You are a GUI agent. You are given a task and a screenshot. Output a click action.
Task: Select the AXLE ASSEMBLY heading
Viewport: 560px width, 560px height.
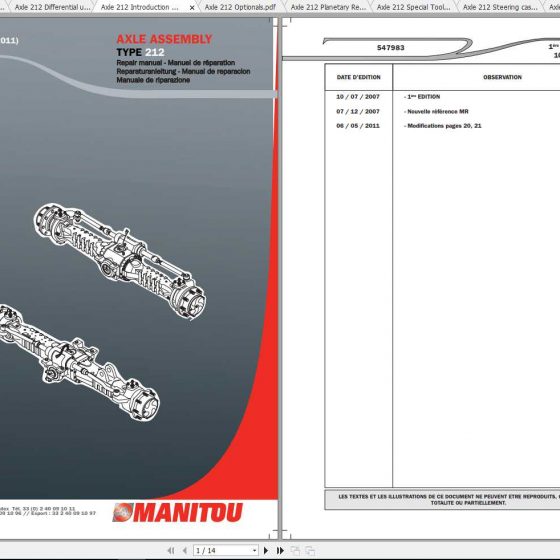coord(164,39)
